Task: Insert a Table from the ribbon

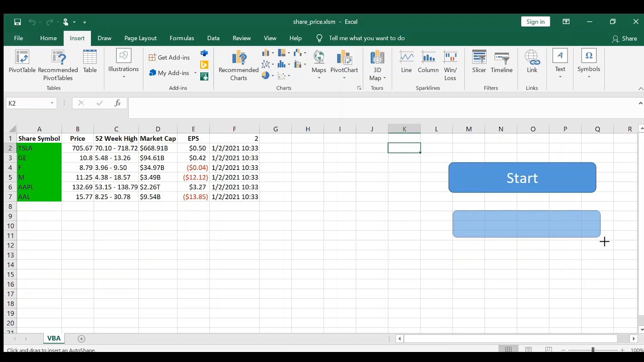Action: click(x=90, y=62)
